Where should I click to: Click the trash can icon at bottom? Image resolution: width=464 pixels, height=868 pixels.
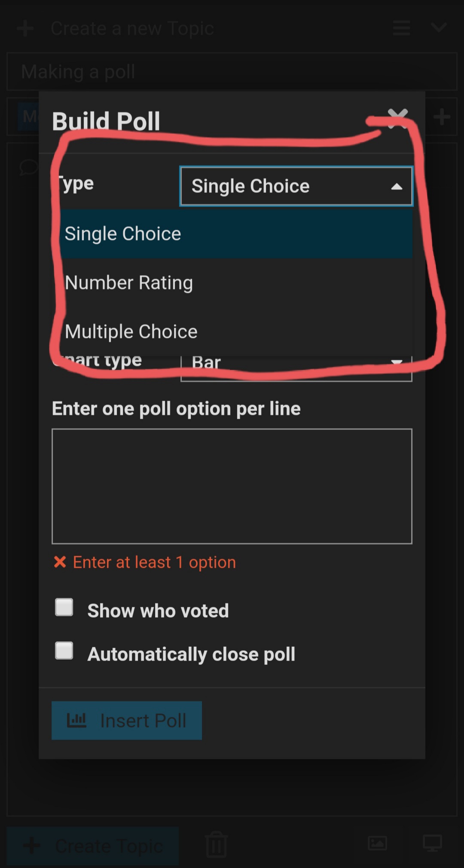tap(216, 844)
